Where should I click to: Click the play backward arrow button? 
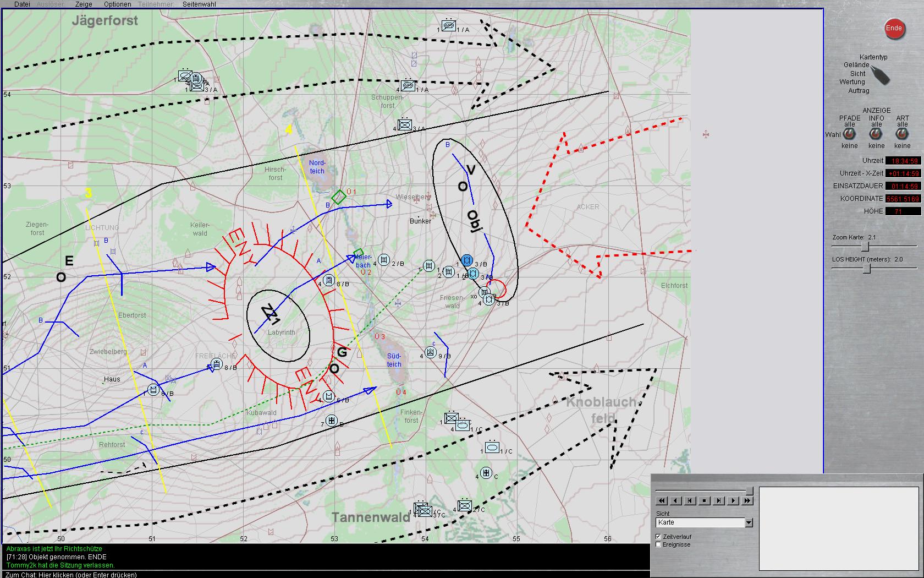pyautogui.click(x=676, y=501)
